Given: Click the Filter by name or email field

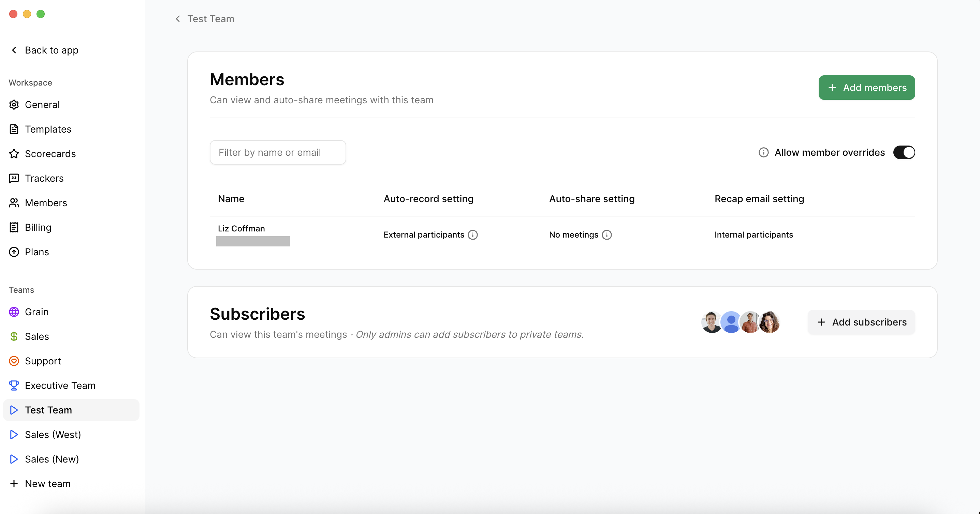Looking at the screenshot, I should [x=278, y=152].
